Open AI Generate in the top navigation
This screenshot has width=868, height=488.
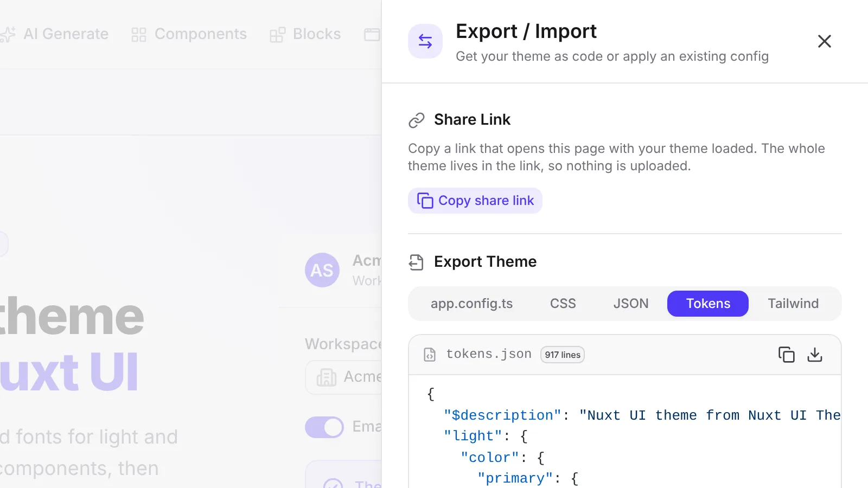click(55, 34)
